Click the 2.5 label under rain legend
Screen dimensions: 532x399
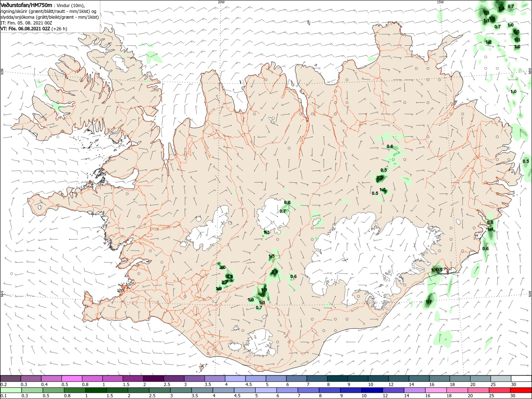coord(152,396)
